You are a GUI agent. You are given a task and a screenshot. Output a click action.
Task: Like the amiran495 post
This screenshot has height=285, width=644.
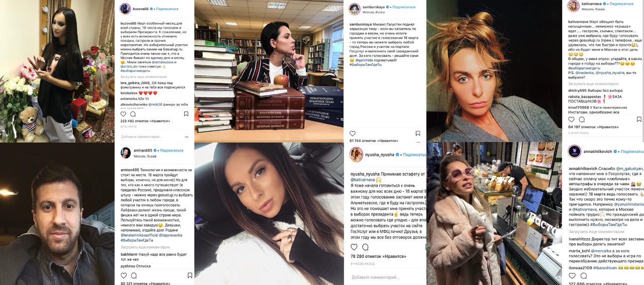point(123,276)
